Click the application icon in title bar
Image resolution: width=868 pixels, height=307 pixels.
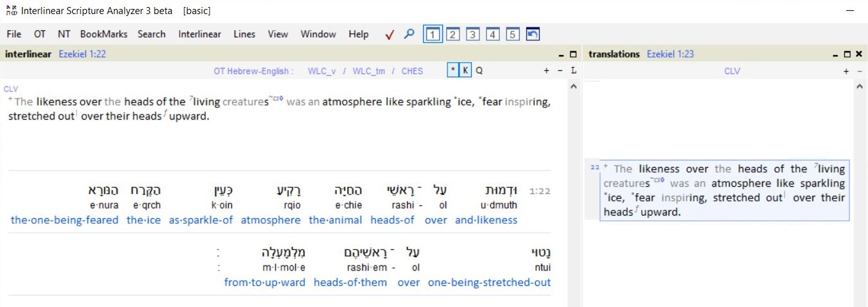[x=12, y=10]
